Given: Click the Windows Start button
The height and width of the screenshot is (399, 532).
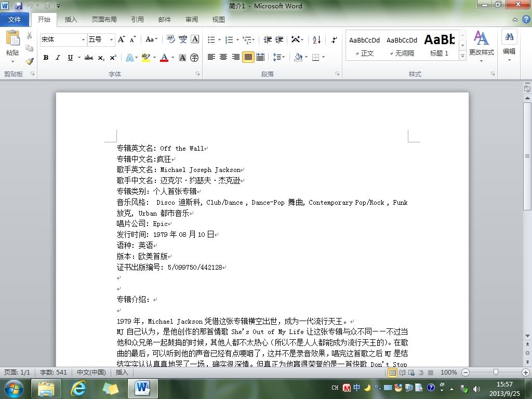Looking at the screenshot, I should [14, 389].
